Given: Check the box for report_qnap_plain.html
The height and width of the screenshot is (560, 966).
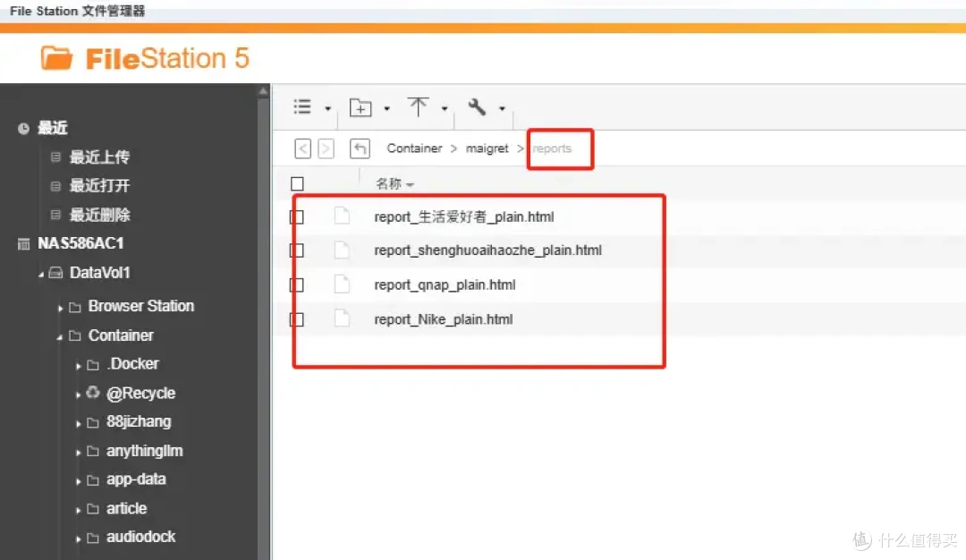Looking at the screenshot, I should (297, 284).
